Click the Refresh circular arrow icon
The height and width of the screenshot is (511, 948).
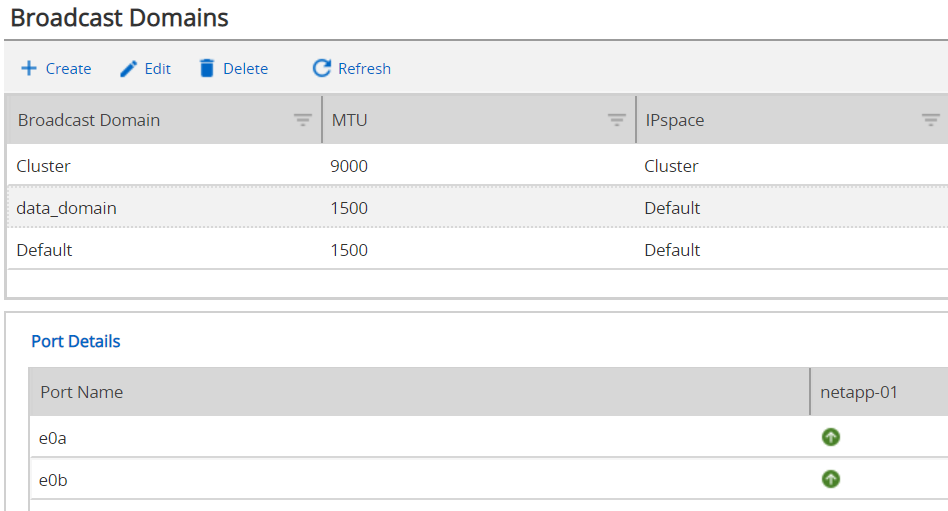tap(321, 68)
